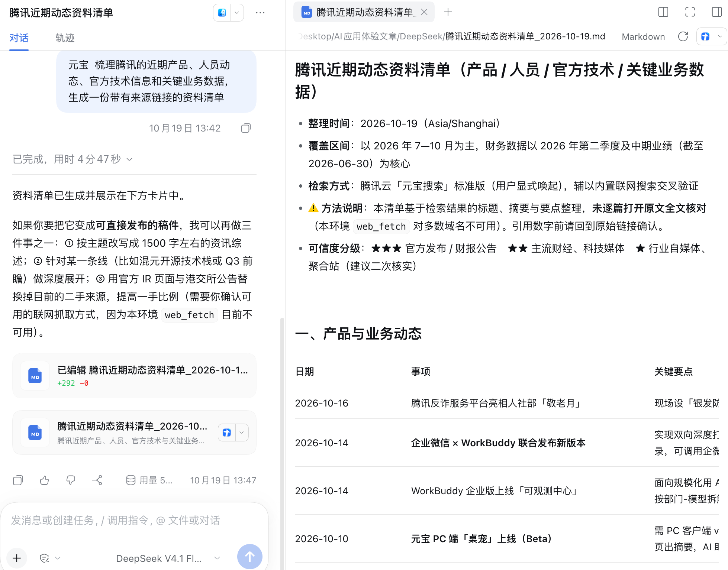
Task: Open the MD file icon of the result card
Action: click(x=35, y=433)
